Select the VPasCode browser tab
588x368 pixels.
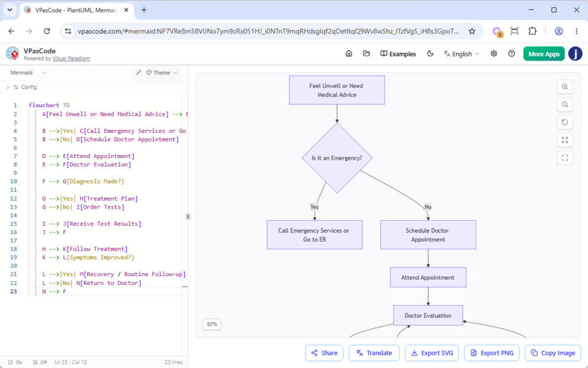tap(76, 10)
